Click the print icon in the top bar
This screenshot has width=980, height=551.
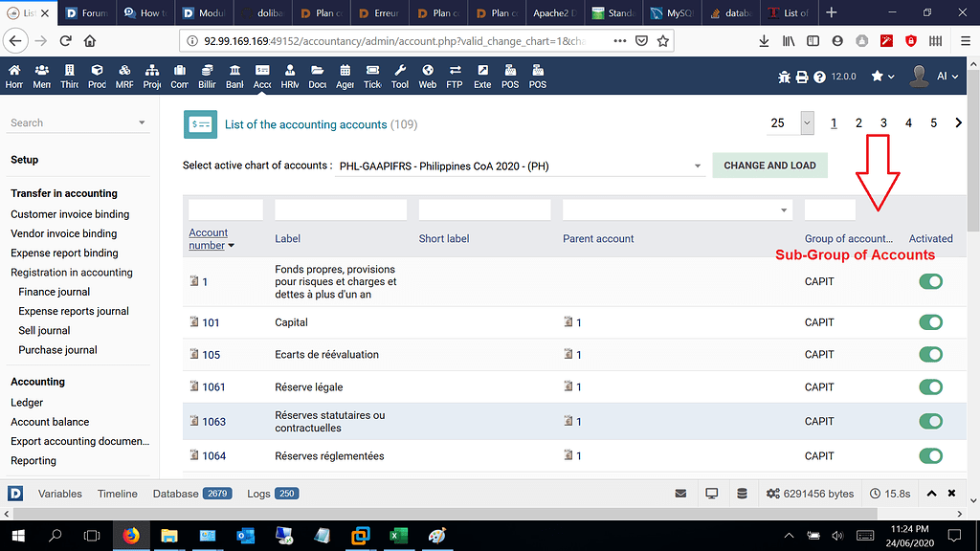(x=804, y=77)
